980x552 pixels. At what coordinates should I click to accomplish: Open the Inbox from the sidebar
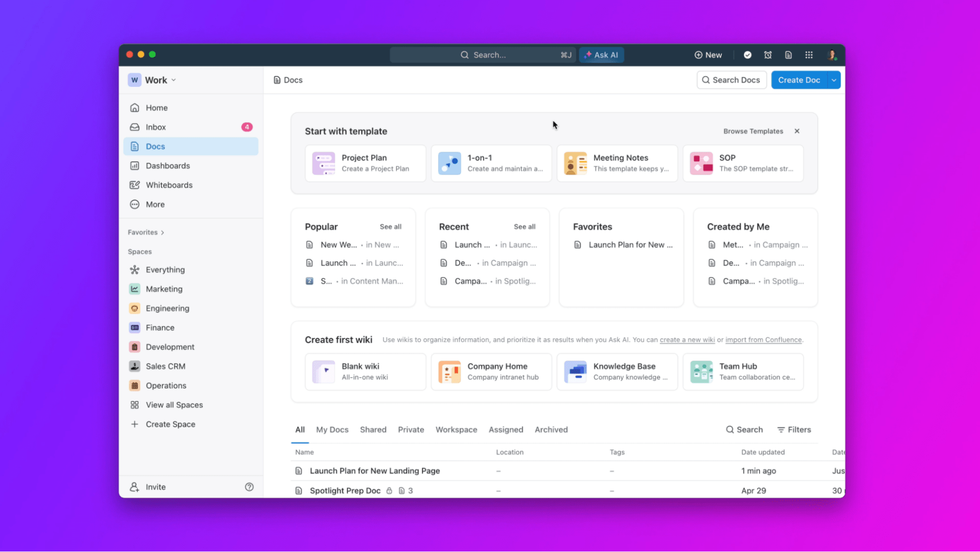(x=156, y=127)
